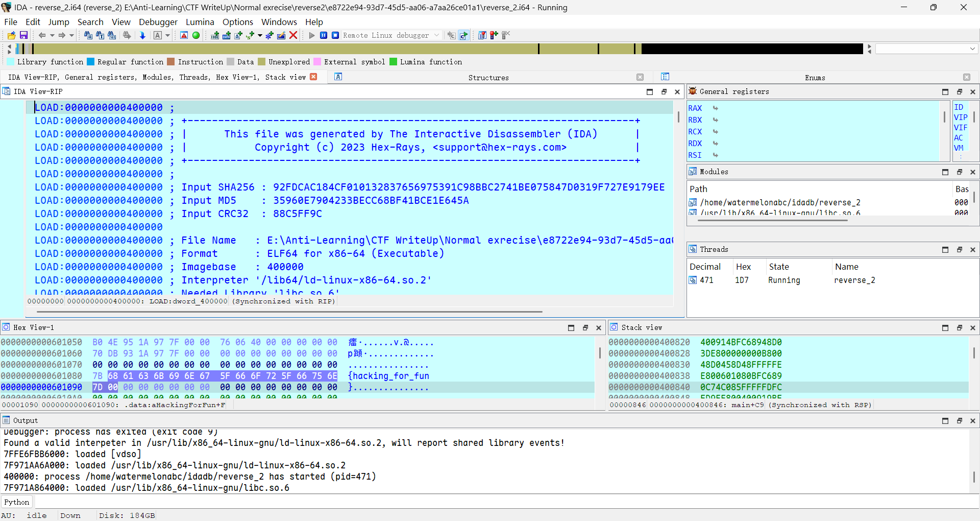980x521 pixels.
Task: Click the blue down-arrow jump icon
Action: (x=142, y=35)
